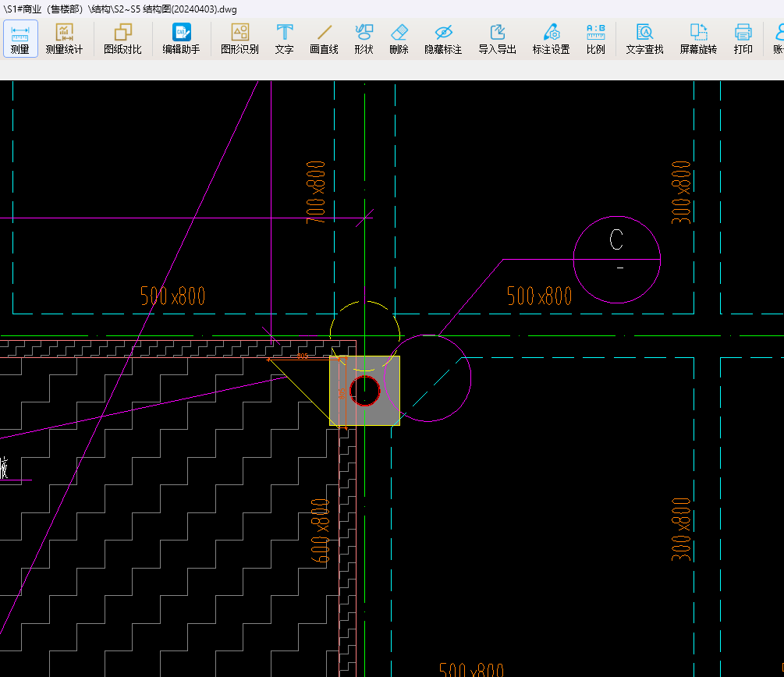The height and width of the screenshot is (677, 784).
Task: Select the 删除 eraser tool
Action: (399, 39)
